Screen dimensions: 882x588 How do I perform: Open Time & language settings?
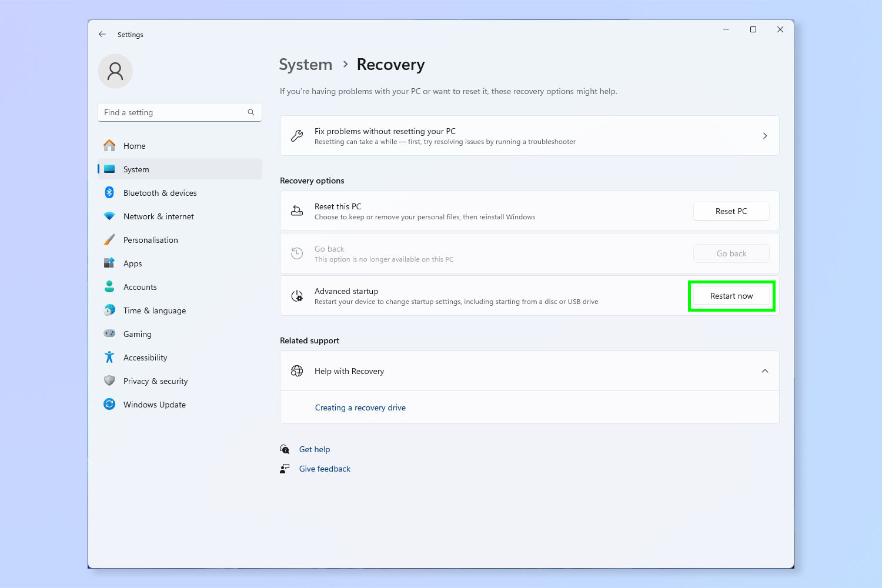[180, 310]
